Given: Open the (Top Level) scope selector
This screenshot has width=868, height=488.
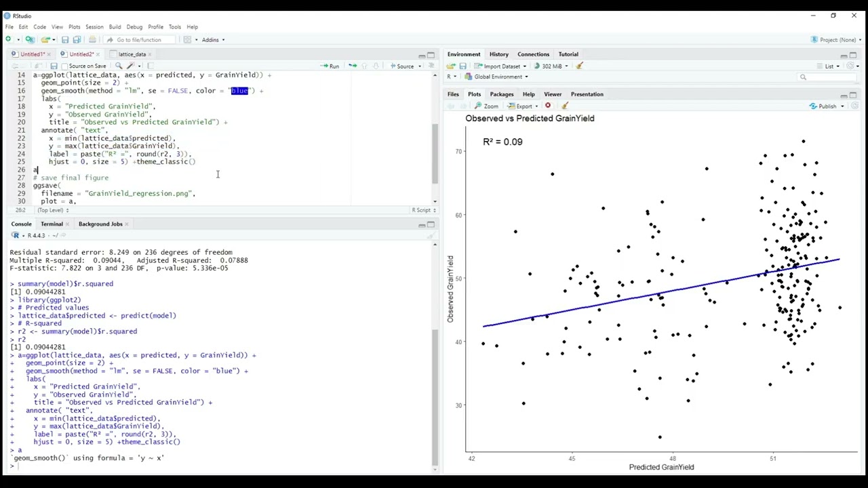Looking at the screenshot, I should 54,210.
